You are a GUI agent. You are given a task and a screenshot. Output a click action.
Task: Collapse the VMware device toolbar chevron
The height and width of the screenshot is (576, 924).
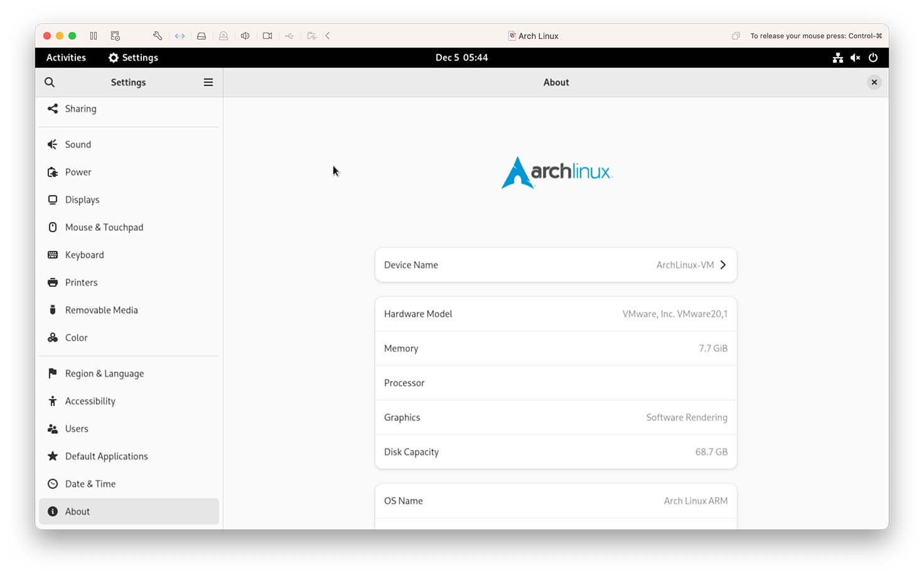[328, 36]
